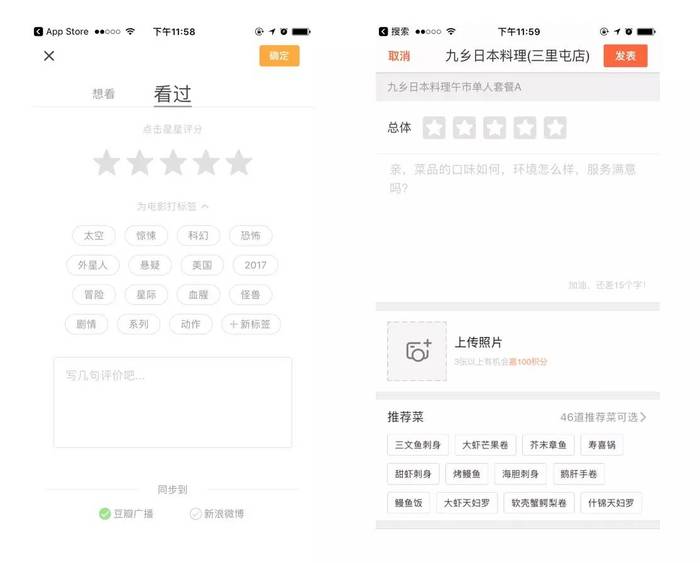Rate the movie five stars
Image resolution: width=700 pixels, height=563 pixels.
pyautogui.click(x=239, y=163)
